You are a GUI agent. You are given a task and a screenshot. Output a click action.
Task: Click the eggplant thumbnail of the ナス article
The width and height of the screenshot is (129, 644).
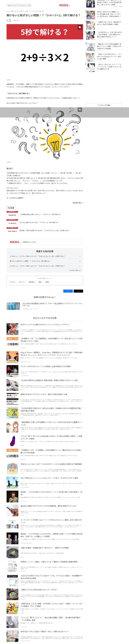[x=13, y=440]
